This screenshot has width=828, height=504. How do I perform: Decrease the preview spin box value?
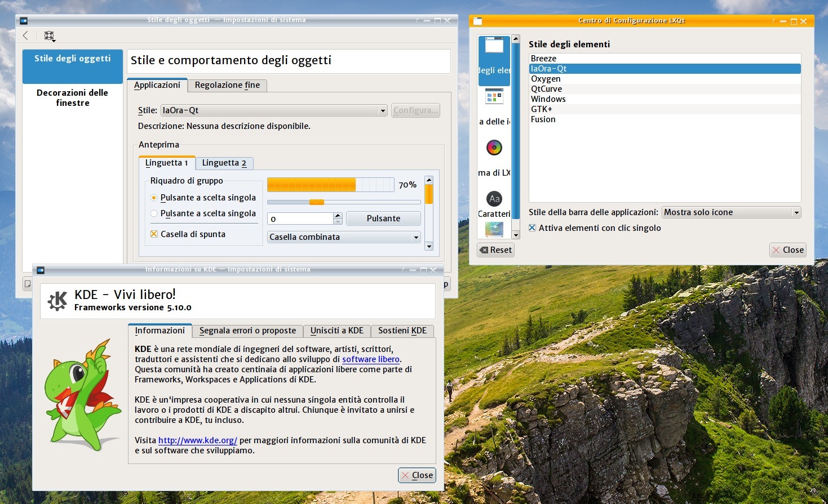coord(338,222)
